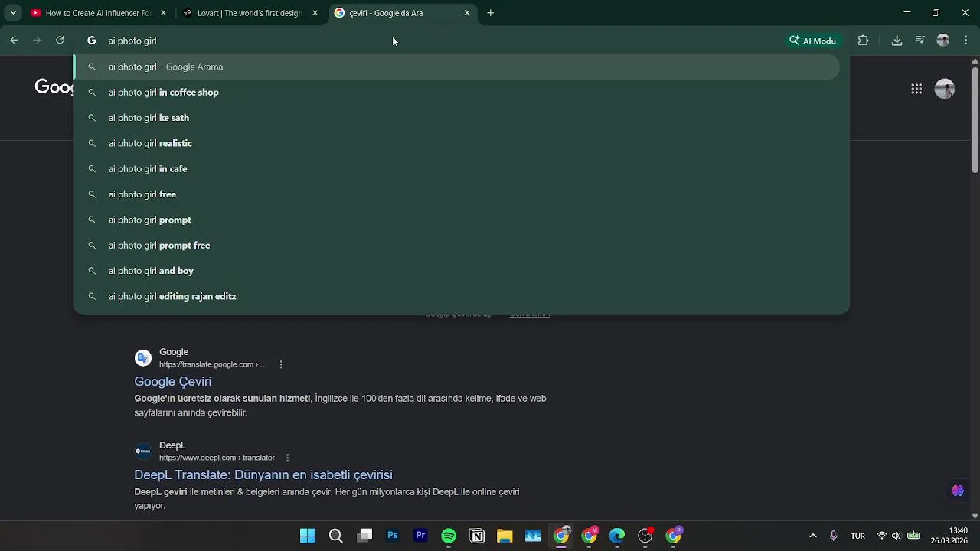Screen dimensions: 980x551
Task: Open Notion from the taskbar
Action: tap(477, 536)
